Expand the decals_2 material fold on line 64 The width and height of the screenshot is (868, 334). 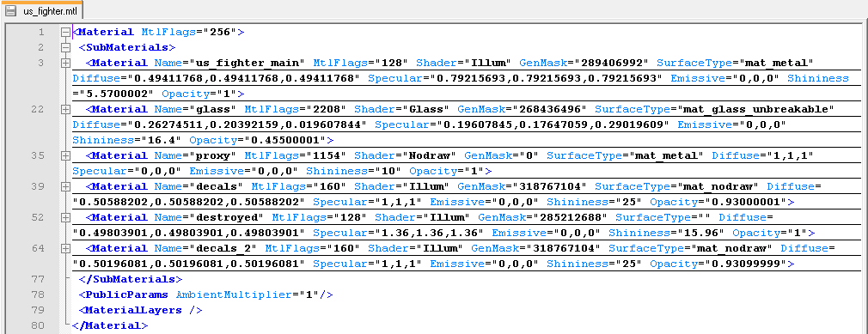click(65, 249)
